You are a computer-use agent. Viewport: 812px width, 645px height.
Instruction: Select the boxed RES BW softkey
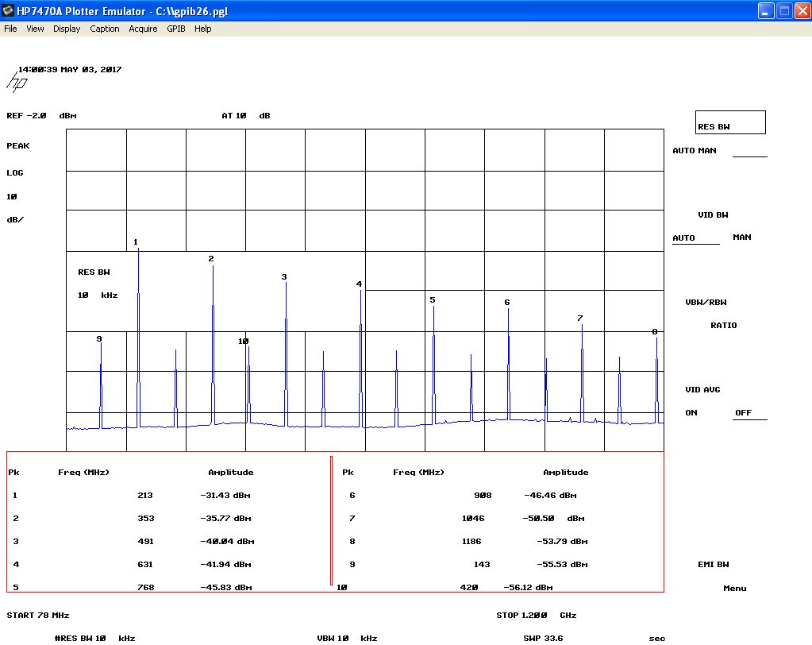coord(730,123)
